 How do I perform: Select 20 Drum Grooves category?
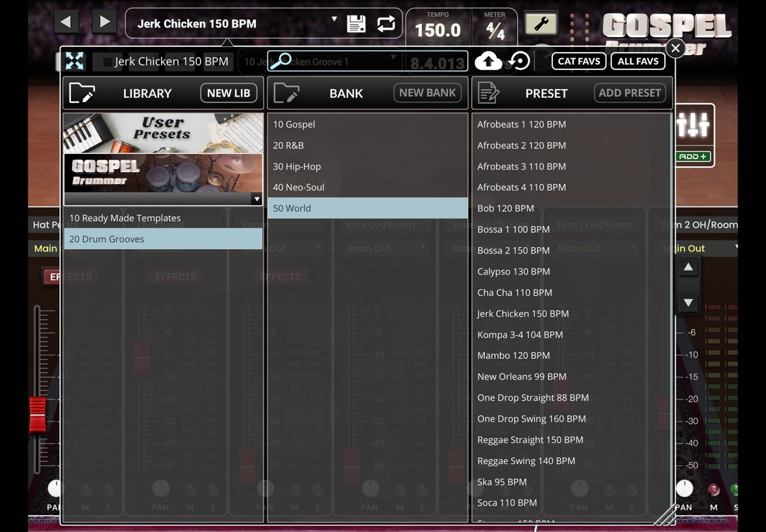(x=163, y=239)
